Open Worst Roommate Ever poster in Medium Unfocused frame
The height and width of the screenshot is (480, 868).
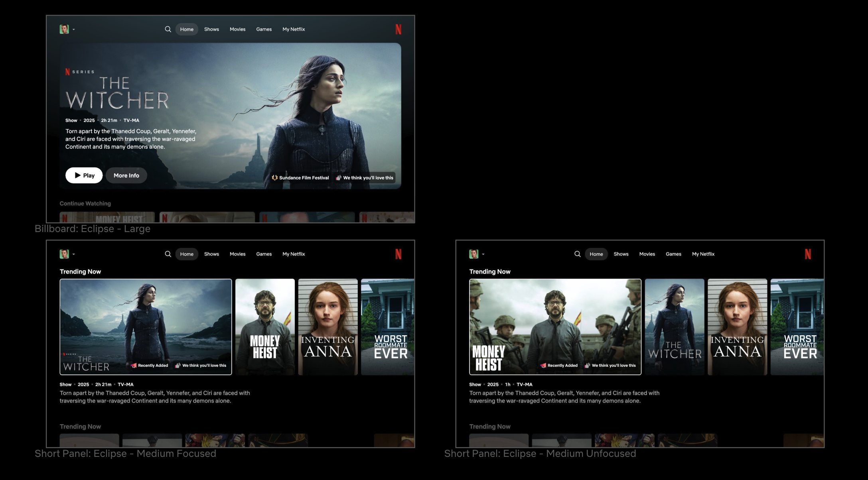pos(797,327)
